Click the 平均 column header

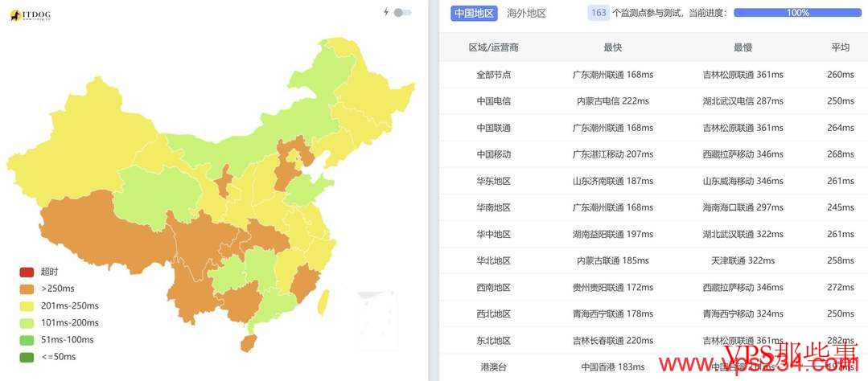coord(841,47)
